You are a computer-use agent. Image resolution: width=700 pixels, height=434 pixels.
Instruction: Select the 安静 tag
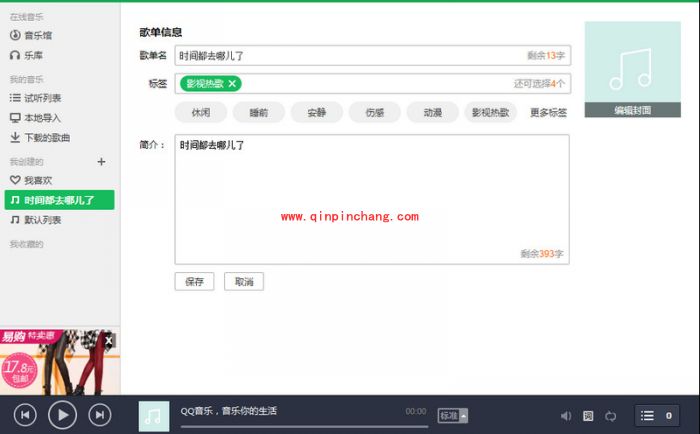[317, 113]
